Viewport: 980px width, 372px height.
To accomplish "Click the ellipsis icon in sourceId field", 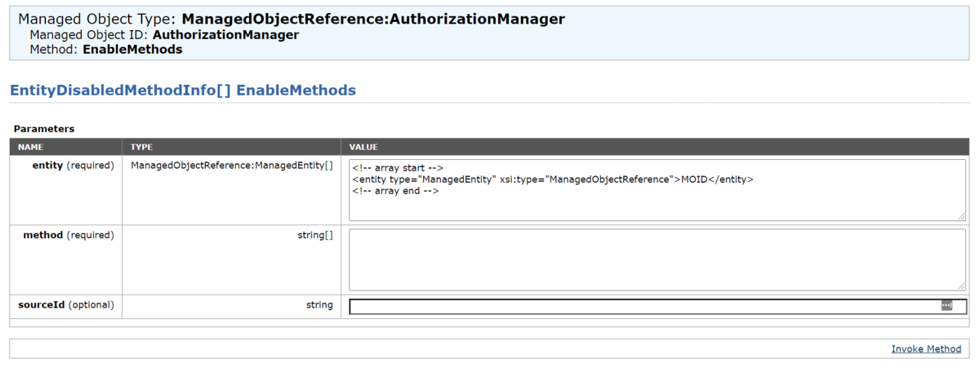I will pyautogui.click(x=947, y=305).
